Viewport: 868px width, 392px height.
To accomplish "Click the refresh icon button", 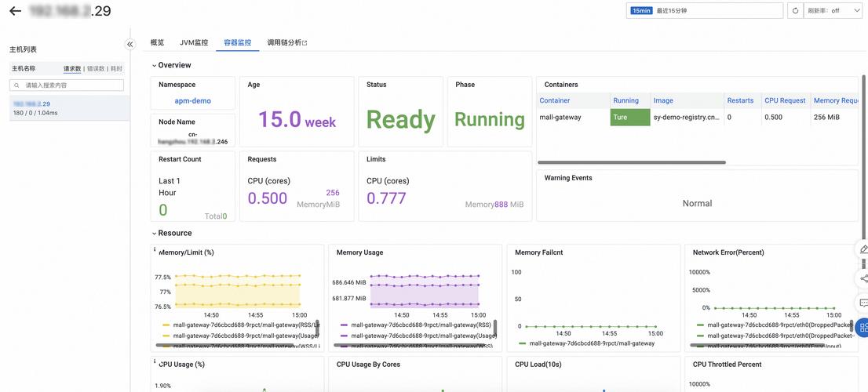I will (x=794, y=11).
